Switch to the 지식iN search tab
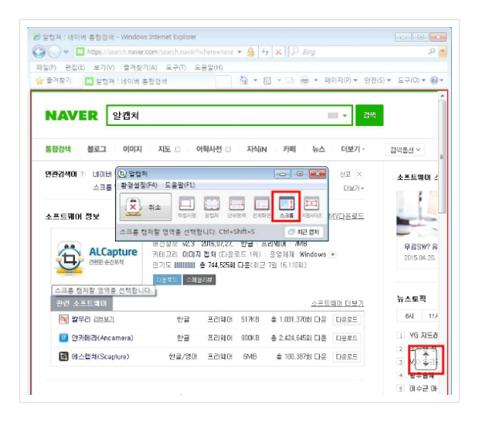The width and height of the screenshot is (479, 422). click(x=257, y=149)
